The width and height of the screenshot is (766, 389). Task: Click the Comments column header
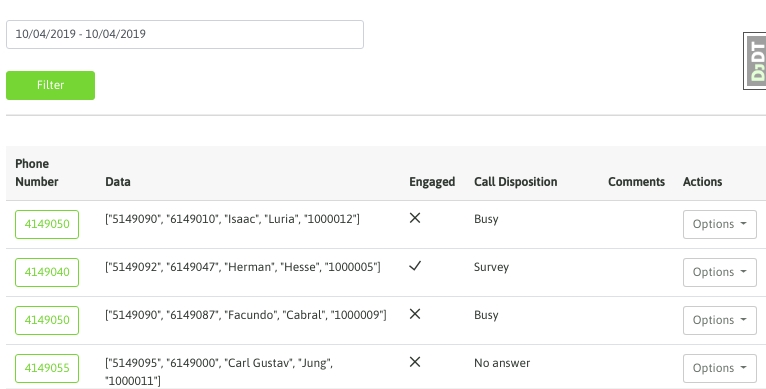[x=636, y=182]
